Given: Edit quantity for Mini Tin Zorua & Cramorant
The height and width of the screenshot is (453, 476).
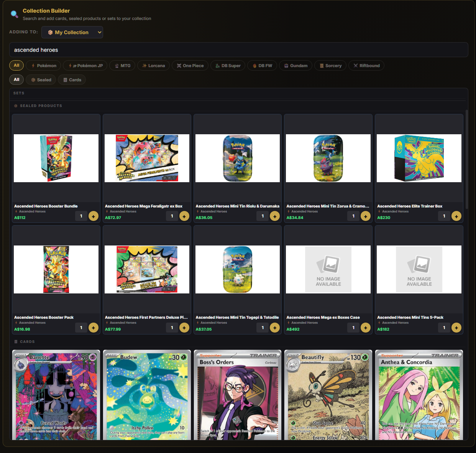Looking at the screenshot, I should coord(353,216).
